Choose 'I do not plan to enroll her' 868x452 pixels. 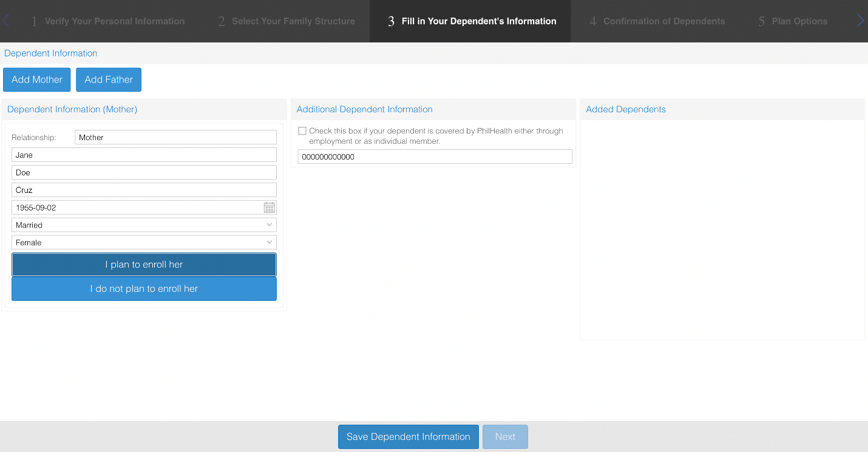click(144, 289)
